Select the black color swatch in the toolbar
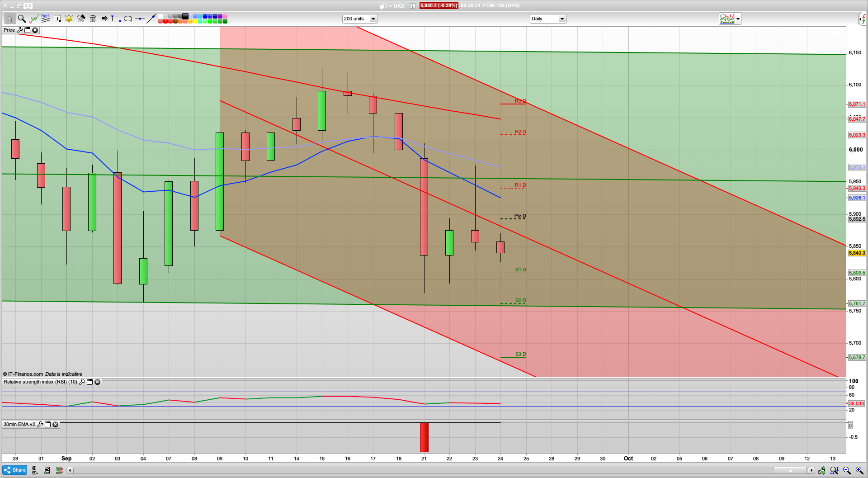Viewport: 868px width, 478px height. pos(186,16)
